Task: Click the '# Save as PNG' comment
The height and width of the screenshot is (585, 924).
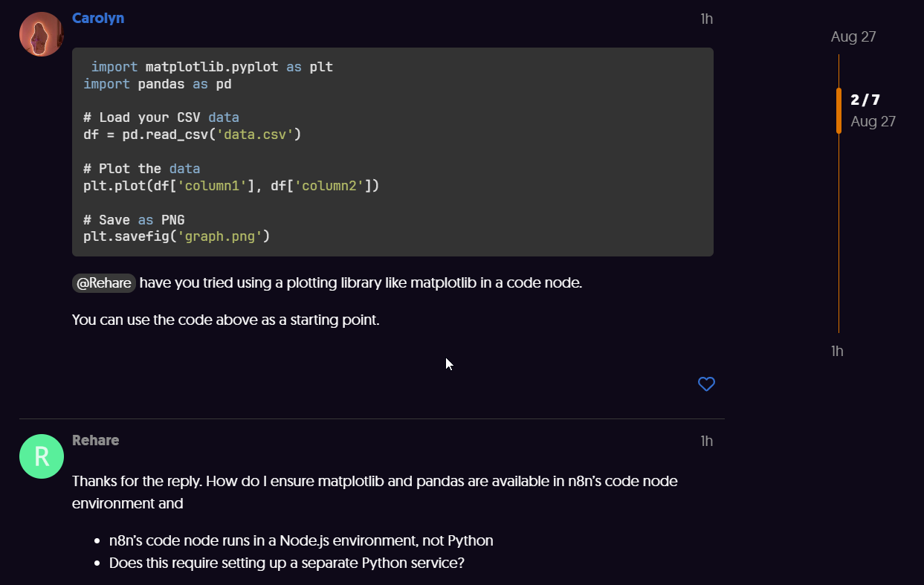Action: (x=134, y=220)
